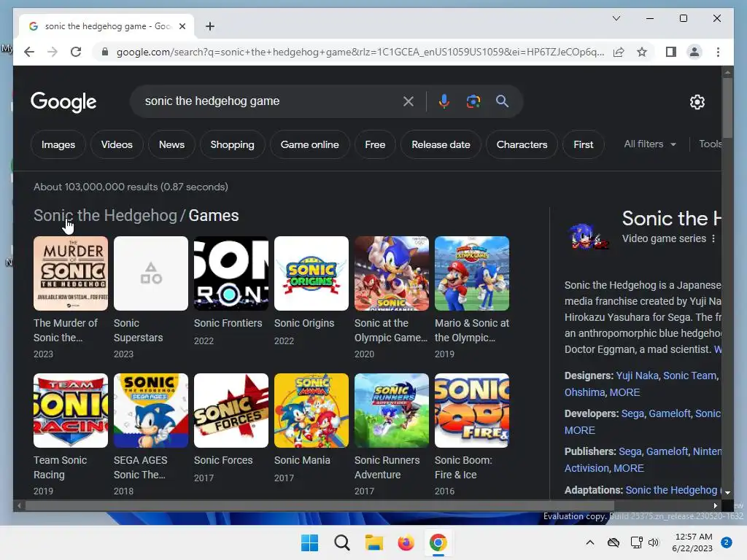Open Yuji Naka designer link
Viewport: 747px width, 560px height.
[x=637, y=376]
